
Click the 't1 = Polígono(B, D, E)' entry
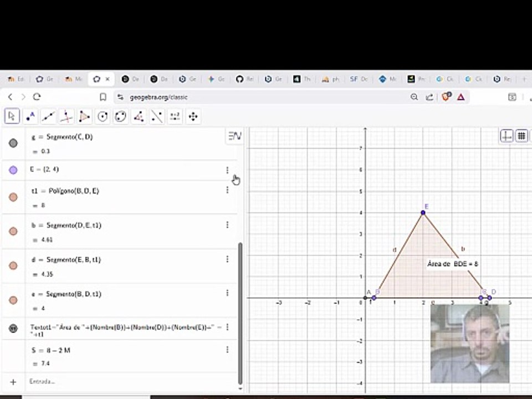coord(65,191)
